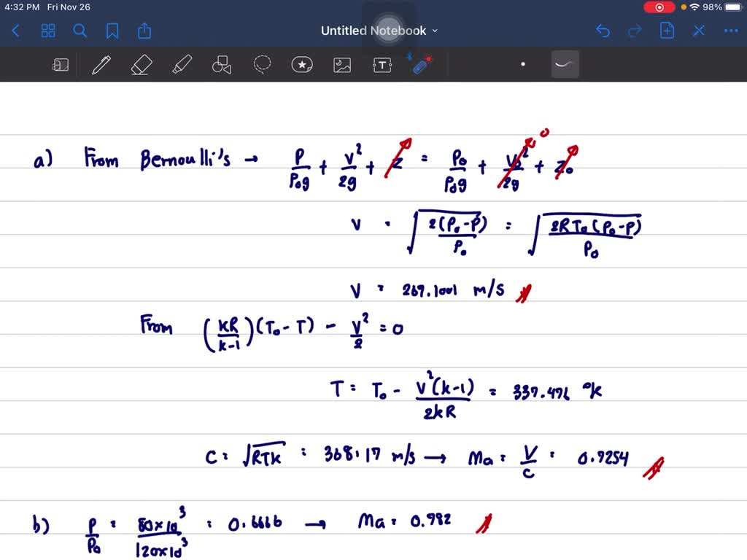Go back using the left chevron
This screenshot has height=560, width=747.
(16, 31)
